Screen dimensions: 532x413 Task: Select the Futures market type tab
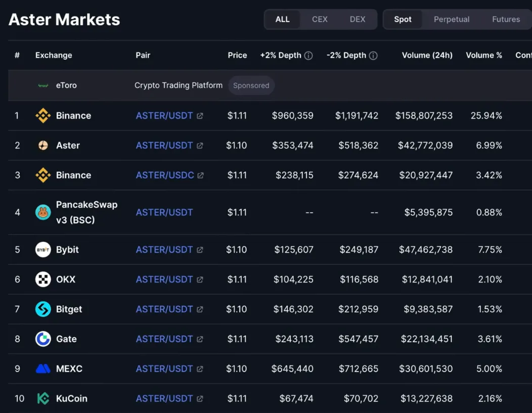tap(506, 19)
